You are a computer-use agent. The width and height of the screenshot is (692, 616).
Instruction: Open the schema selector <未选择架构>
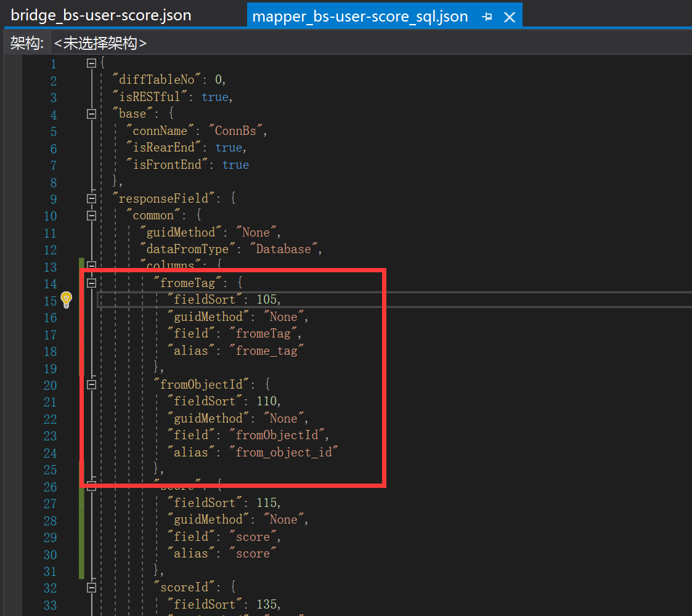[x=100, y=43]
